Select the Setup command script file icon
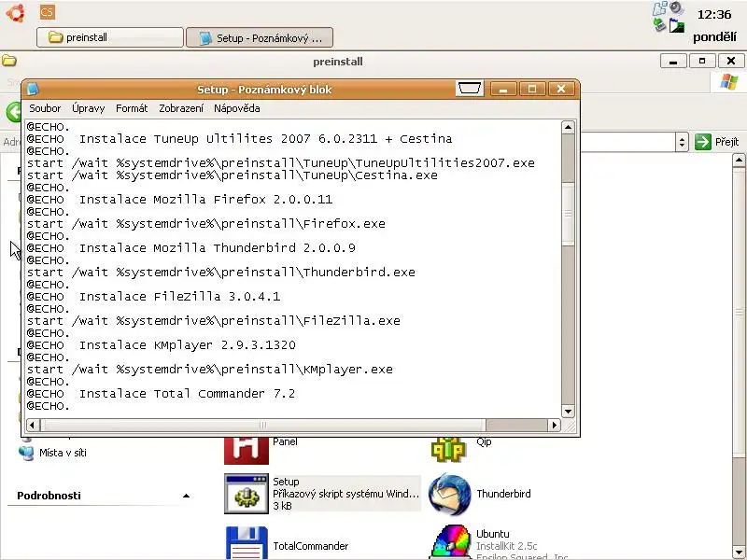This screenshot has height=560, width=747. pyautogui.click(x=247, y=494)
